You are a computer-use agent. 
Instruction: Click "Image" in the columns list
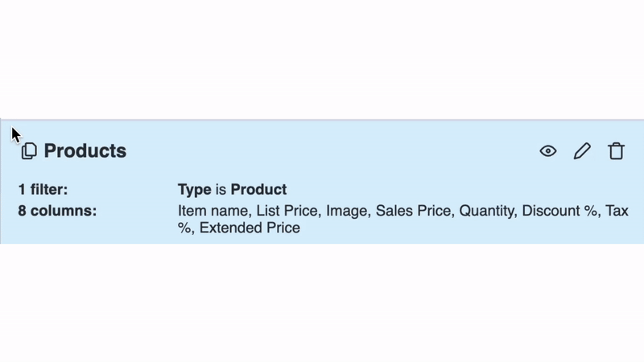pyautogui.click(x=347, y=211)
